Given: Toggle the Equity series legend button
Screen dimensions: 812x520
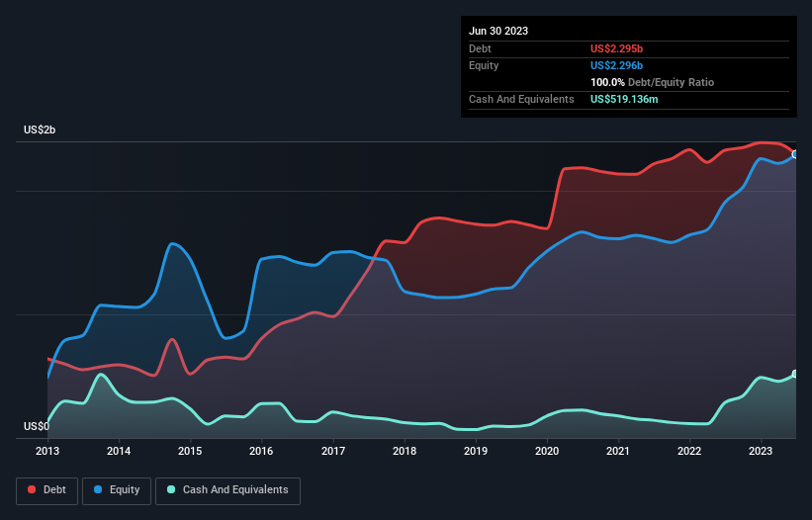Looking at the screenshot, I should click(x=117, y=490).
